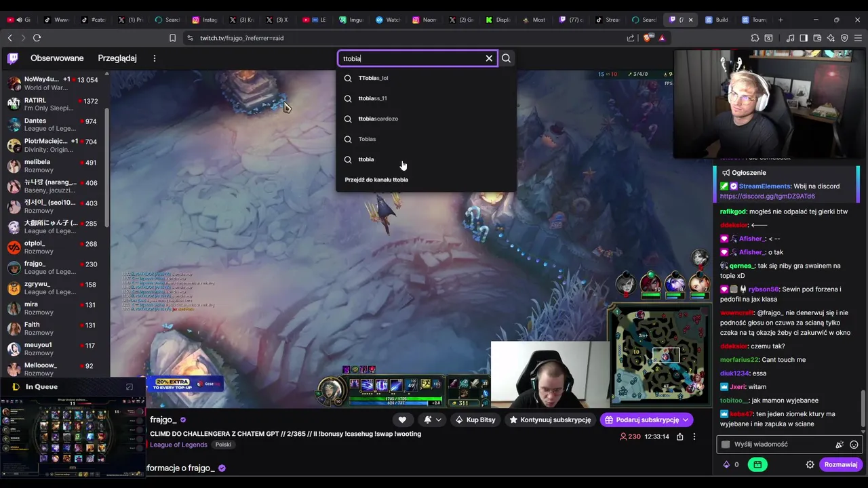This screenshot has width=868, height=488.
Task: Bookmark this page icon in address bar
Action: click(172, 38)
